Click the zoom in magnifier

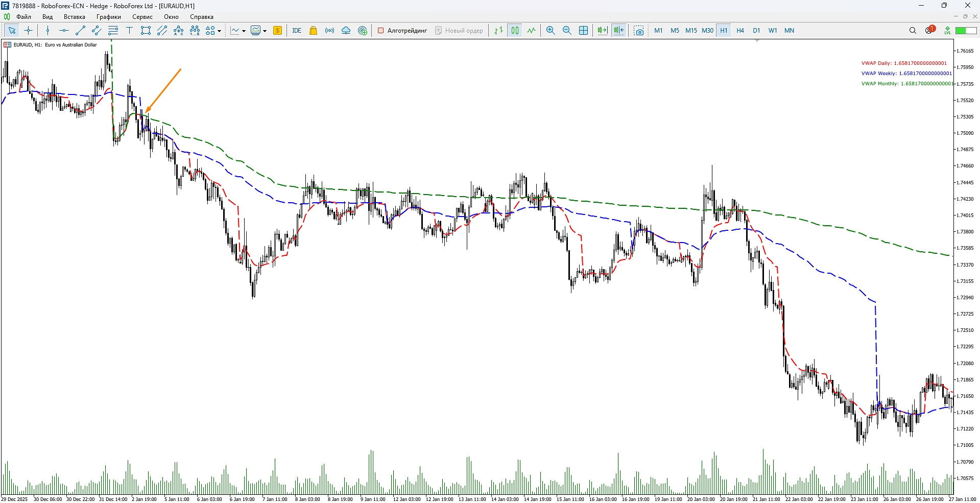point(551,31)
